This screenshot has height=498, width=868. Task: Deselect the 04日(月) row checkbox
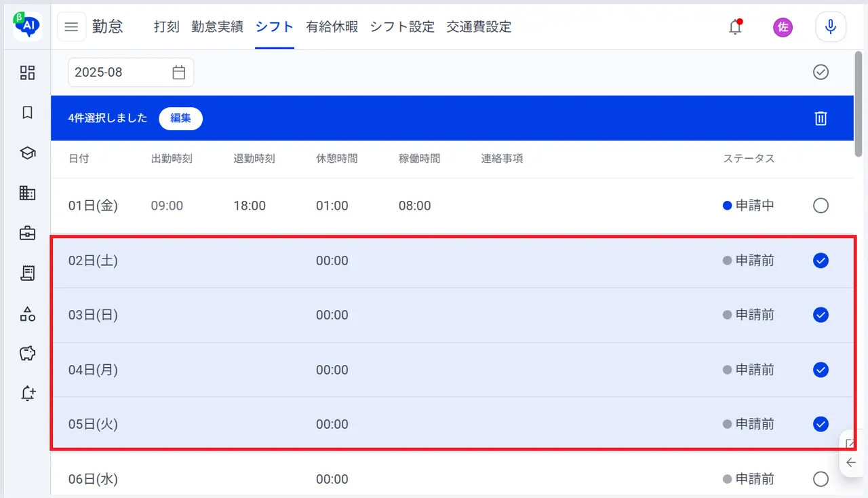point(821,370)
